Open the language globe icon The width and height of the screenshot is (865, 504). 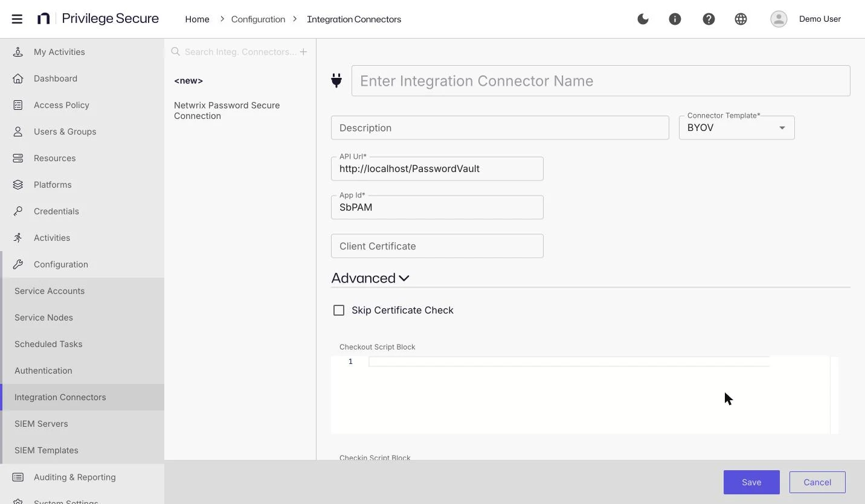click(741, 19)
